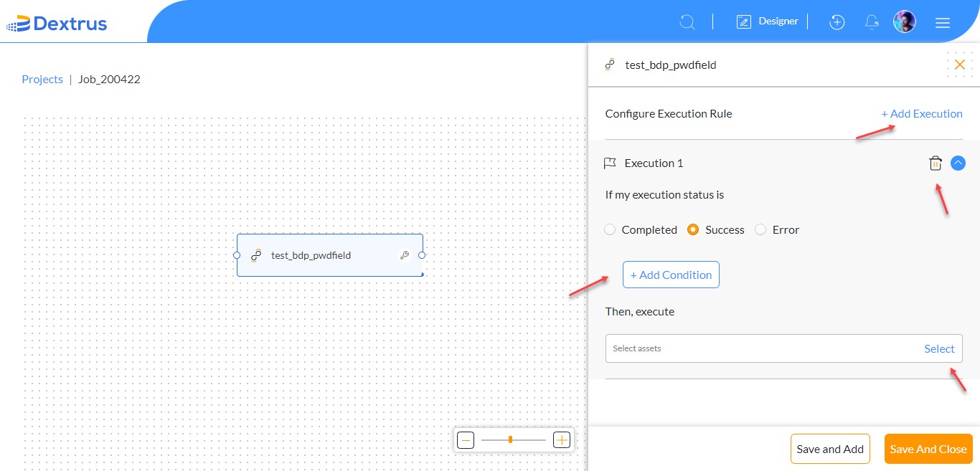Viewport: 980px width, 471px height.
Task: Click the link icon in the panel header
Action: [610, 65]
